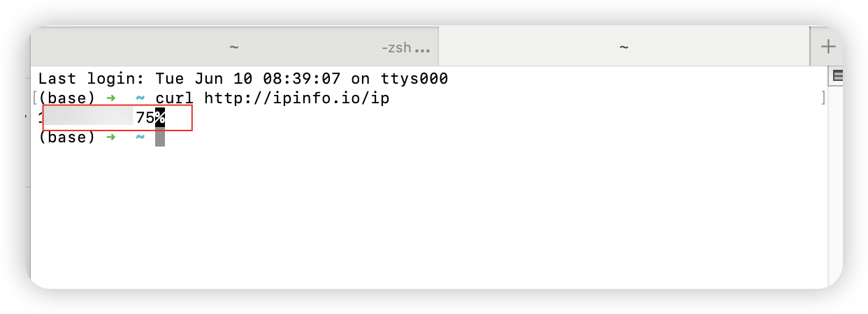Click the blue tilde on last prompt
Image resolution: width=868 pixels, height=314 pixels.
(x=140, y=137)
